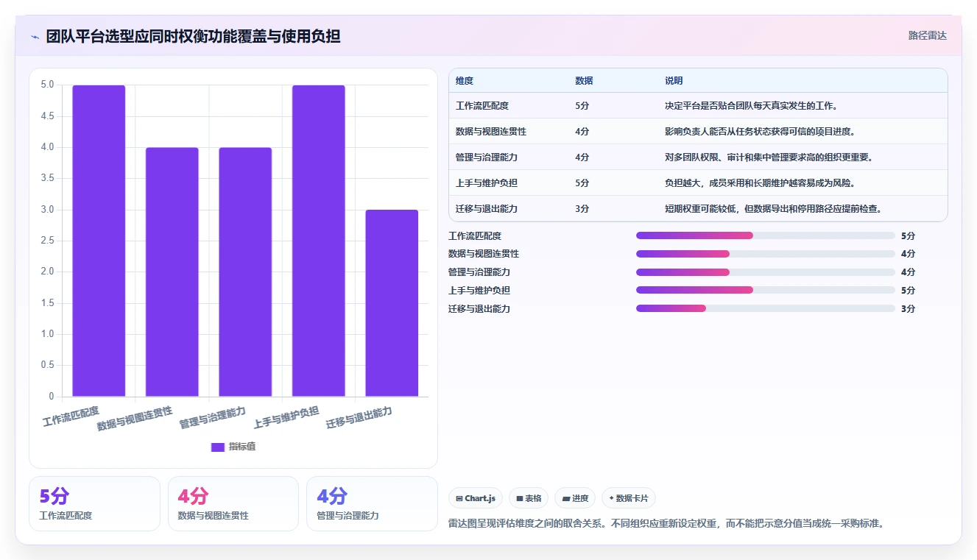Click the page title 团队平台选型应同时权衡功能覆盖与使用负担
Viewport: 977px width, 560px height.
[193, 37]
